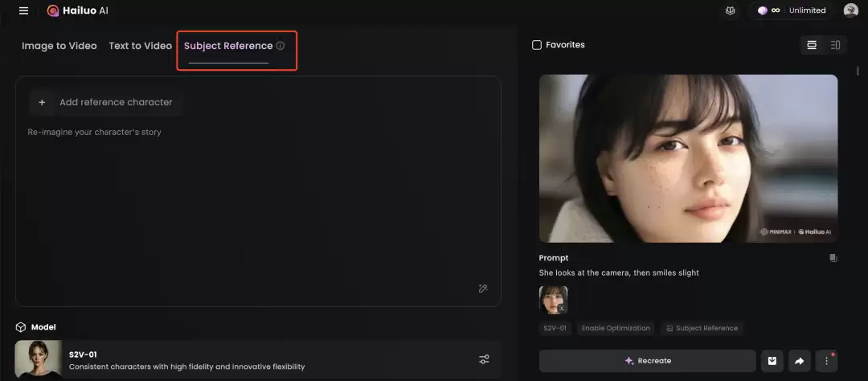Open the S2V-01 model settings sliders

pyautogui.click(x=484, y=359)
